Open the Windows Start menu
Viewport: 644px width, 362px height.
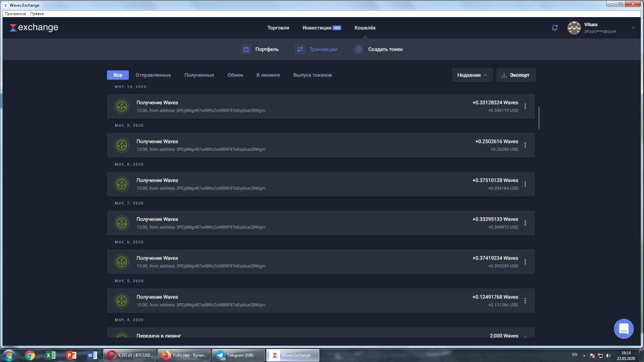(x=9, y=355)
